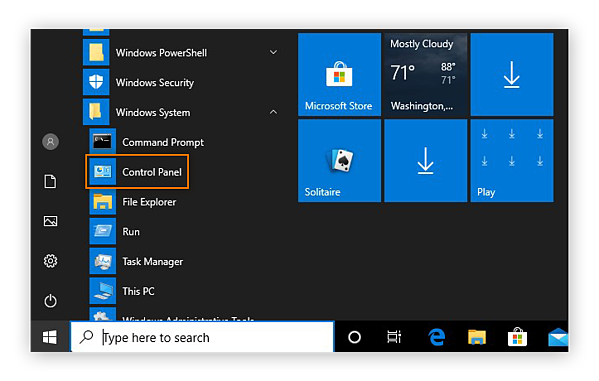Select the Run label

[x=131, y=232]
